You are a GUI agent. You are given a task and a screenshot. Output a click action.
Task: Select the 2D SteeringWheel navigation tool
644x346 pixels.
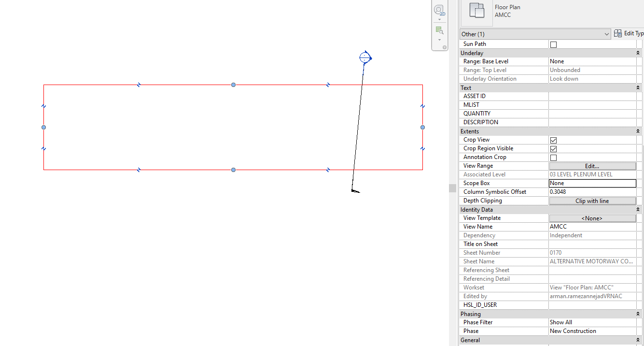coord(439,10)
